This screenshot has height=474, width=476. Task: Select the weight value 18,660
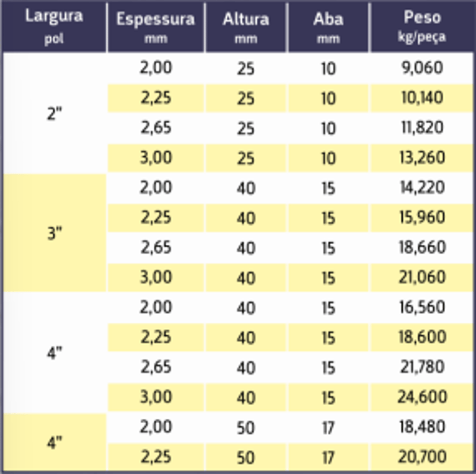pyautogui.click(x=421, y=247)
